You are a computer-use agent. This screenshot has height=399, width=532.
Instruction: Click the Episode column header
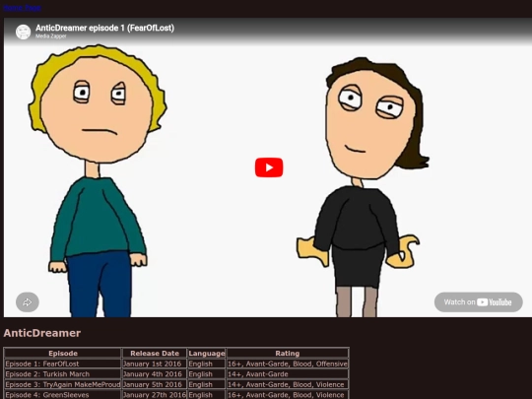[x=63, y=353]
